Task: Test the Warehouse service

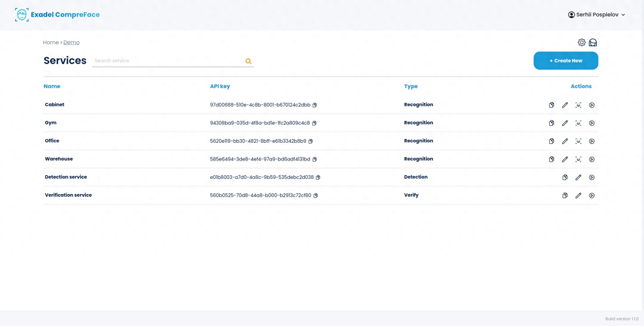Action: [592, 159]
